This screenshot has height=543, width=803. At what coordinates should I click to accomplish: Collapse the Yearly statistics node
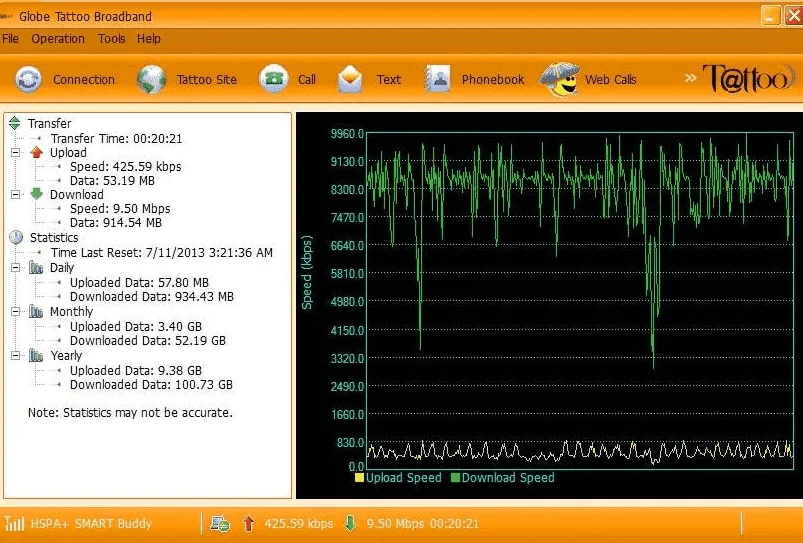pyautogui.click(x=16, y=356)
